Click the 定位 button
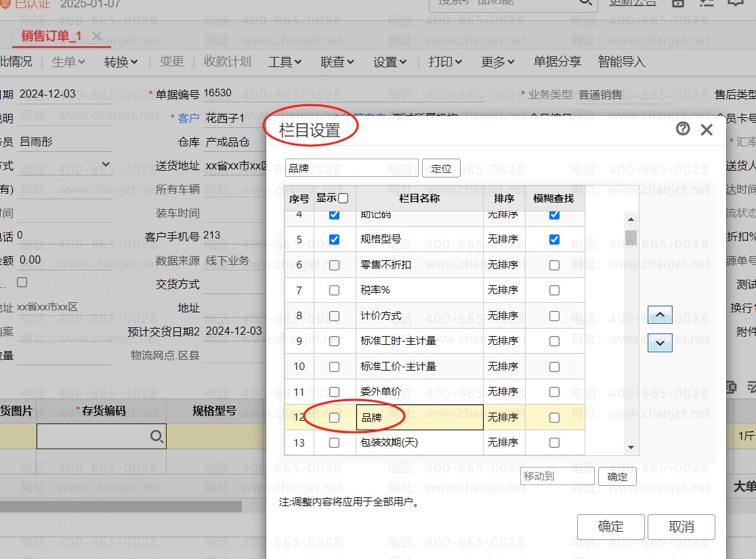 (441, 168)
